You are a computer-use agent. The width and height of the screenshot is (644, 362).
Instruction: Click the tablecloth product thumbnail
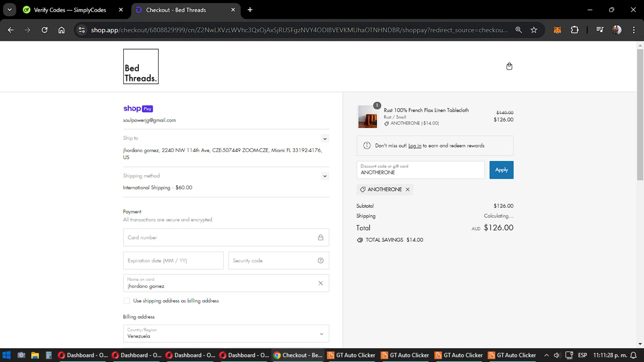368,116
